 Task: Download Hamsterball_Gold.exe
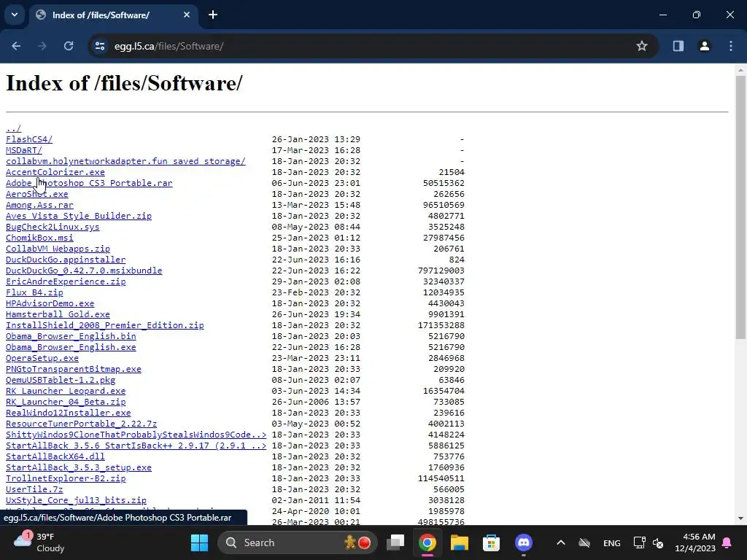pos(58,315)
